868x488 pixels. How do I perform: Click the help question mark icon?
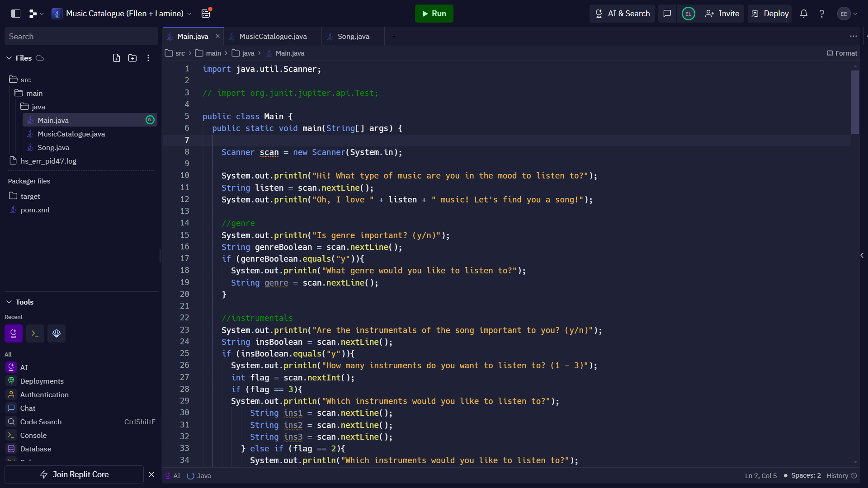point(822,14)
